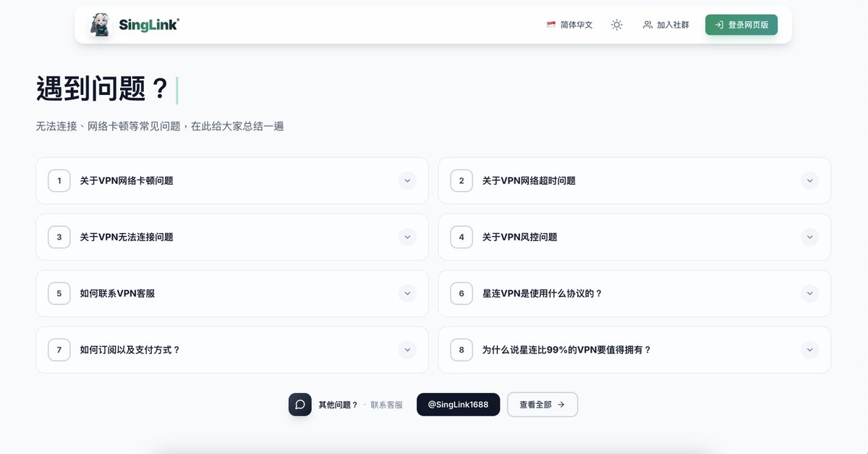Viewport: 868px width, 454px height.
Task: Open the @SingLink1688 contact button
Action: click(458, 404)
